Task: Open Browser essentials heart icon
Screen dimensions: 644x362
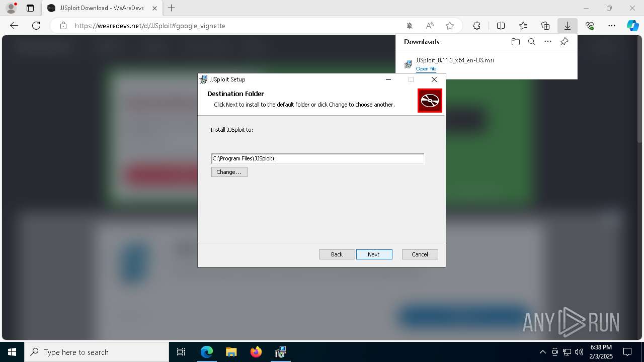Action: click(x=590, y=26)
